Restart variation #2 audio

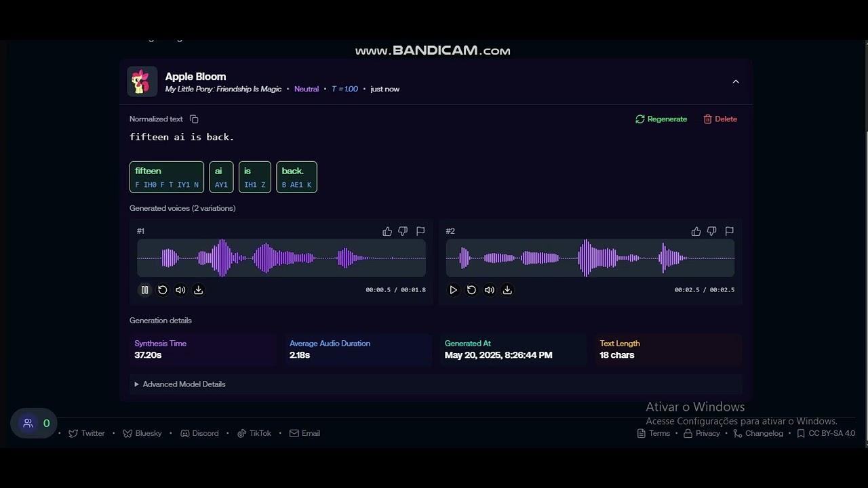[471, 290]
